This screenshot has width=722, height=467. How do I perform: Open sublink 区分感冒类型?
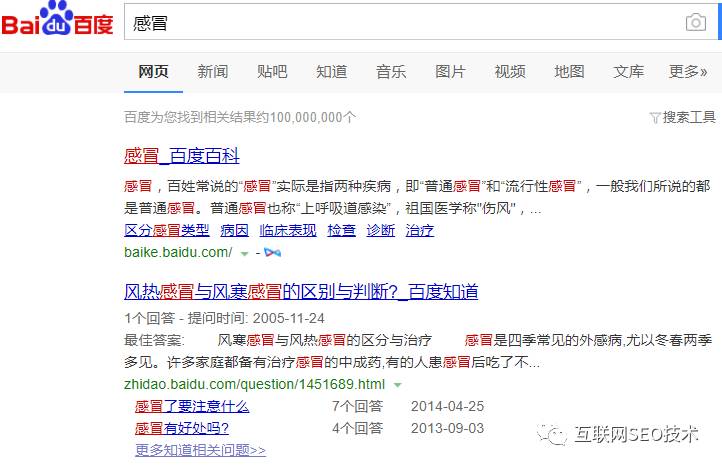[167, 230]
